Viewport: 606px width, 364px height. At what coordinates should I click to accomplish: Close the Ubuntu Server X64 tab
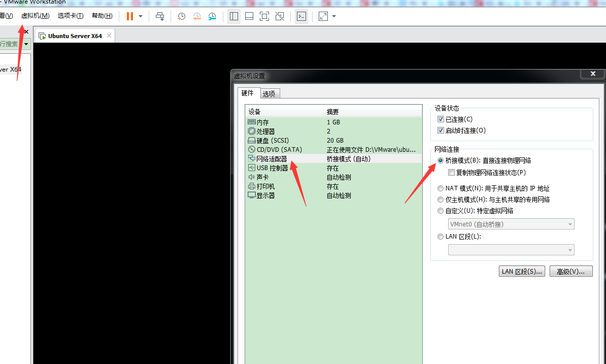point(109,36)
